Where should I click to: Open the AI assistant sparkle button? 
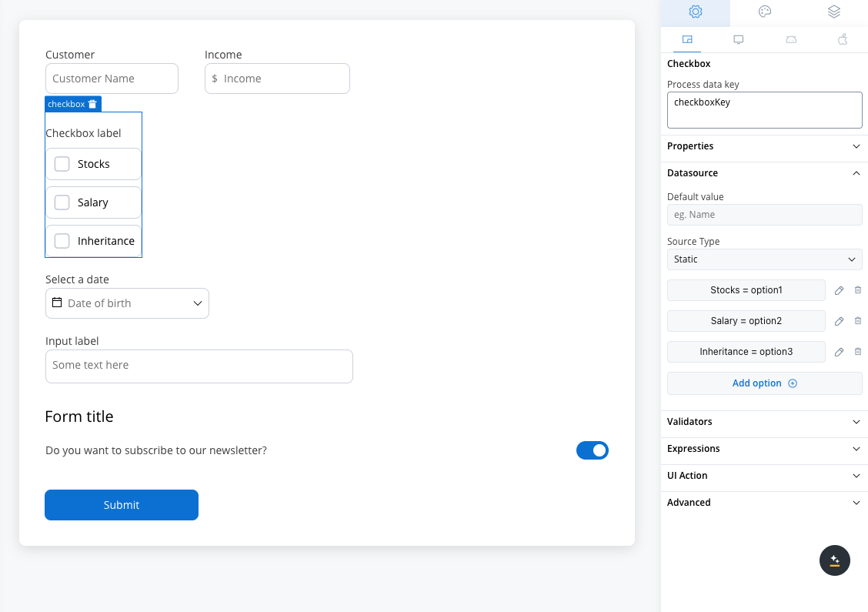(834, 560)
